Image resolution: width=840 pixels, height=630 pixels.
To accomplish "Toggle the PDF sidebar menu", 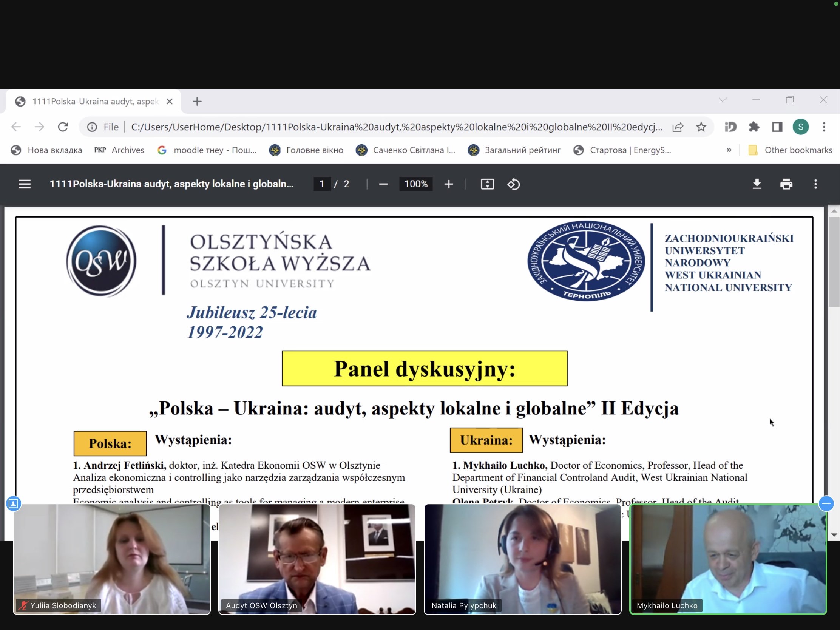I will [x=25, y=184].
